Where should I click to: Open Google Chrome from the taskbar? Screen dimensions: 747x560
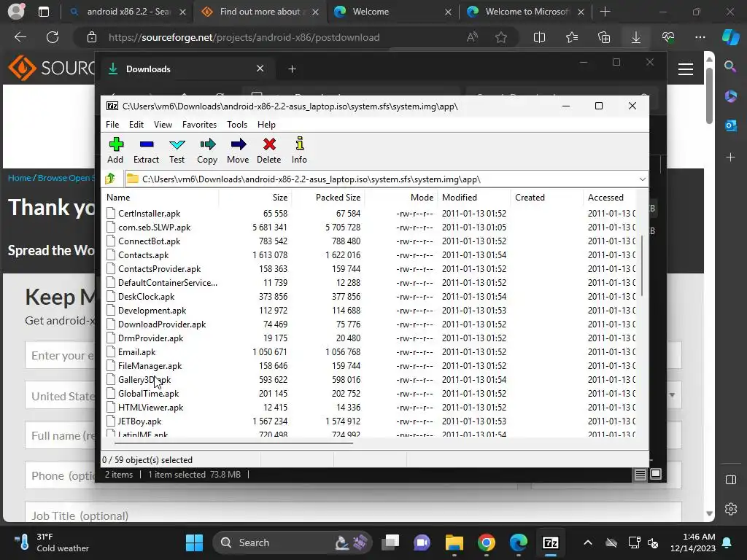487,542
